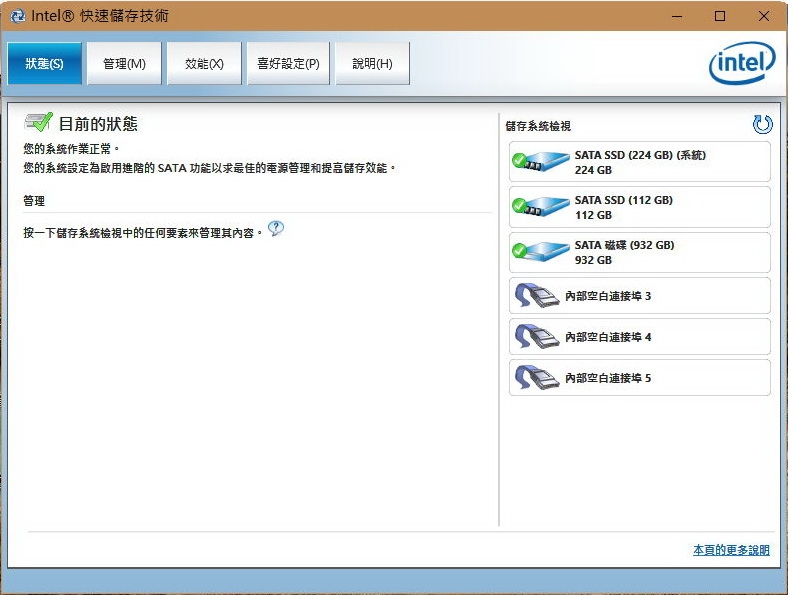The height and width of the screenshot is (595, 788).
Task: Close the Intel 快速儲存技術 window
Action: pyautogui.click(x=763, y=16)
